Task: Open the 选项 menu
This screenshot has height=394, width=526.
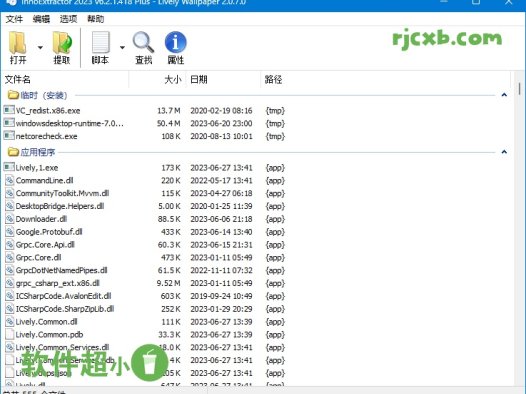Action: 68,19
